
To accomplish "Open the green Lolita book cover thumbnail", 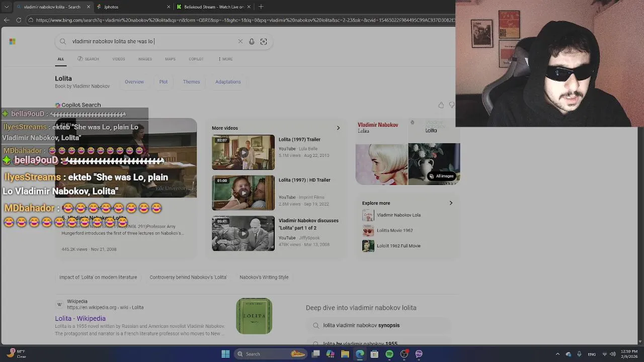I will tap(254, 316).
